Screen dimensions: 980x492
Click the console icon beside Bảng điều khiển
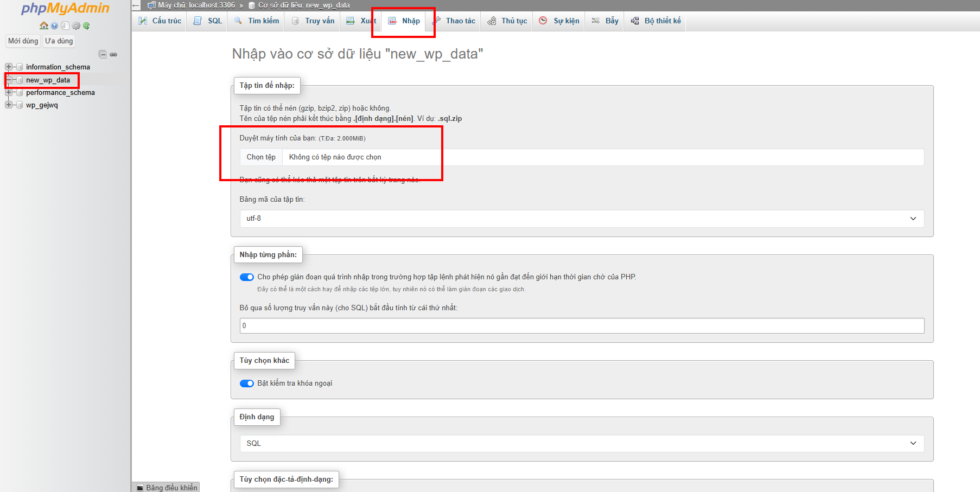click(140, 488)
